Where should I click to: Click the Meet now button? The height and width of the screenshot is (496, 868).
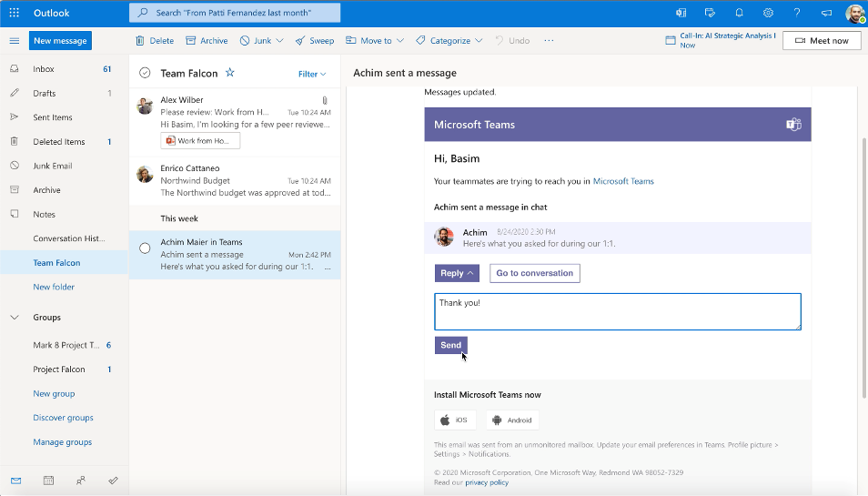[822, 40]
